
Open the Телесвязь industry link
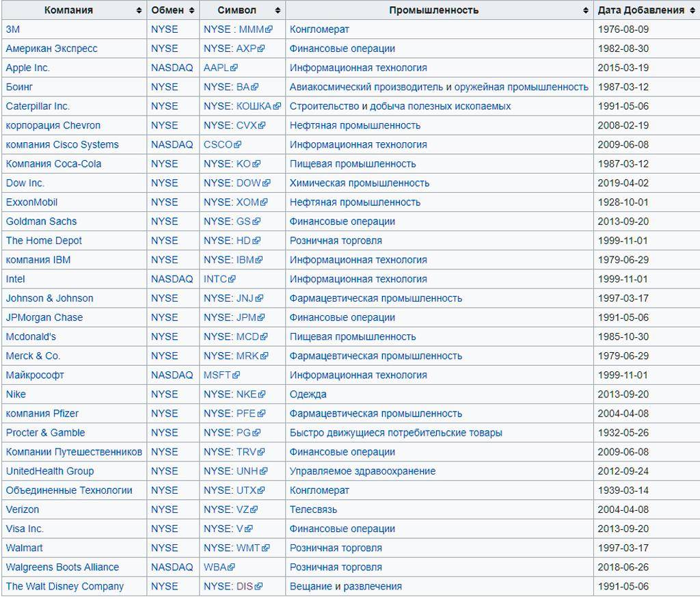click(x=314, y=509)
